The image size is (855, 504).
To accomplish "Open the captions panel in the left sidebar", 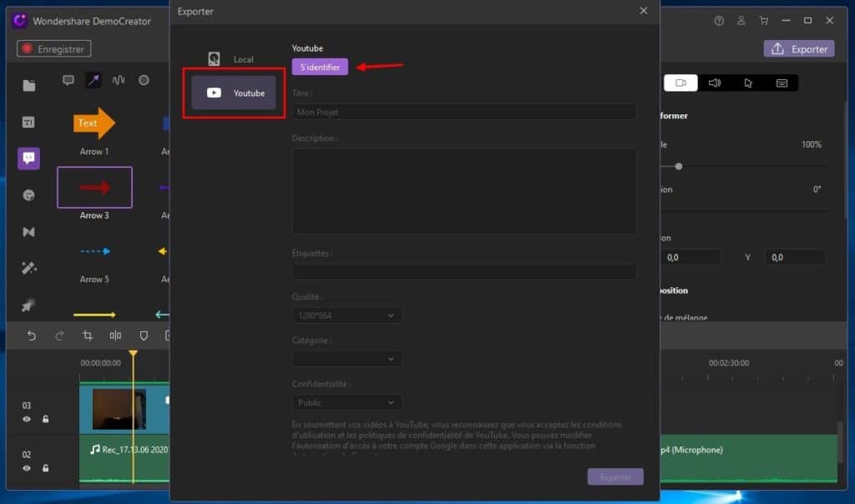I will tap(29, 122).
